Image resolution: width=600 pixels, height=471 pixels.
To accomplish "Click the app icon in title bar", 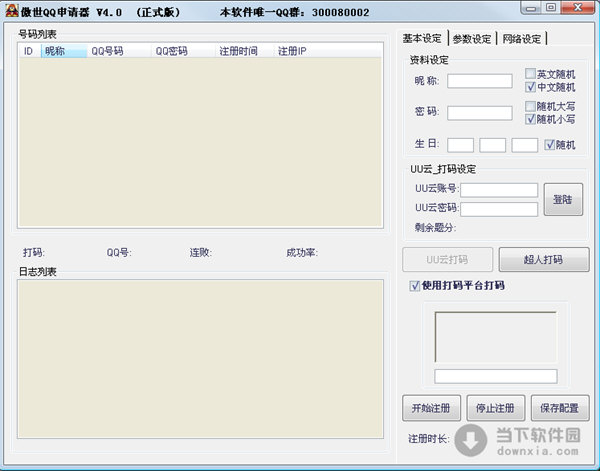I will tap(11, 11).
